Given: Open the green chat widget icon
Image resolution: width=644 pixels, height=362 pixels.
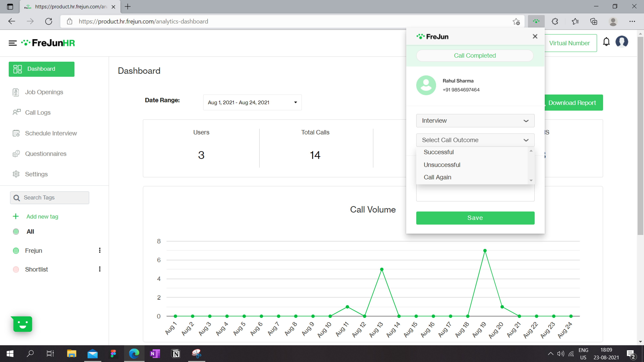Looking at the screenshot, I should pos(23,324).
